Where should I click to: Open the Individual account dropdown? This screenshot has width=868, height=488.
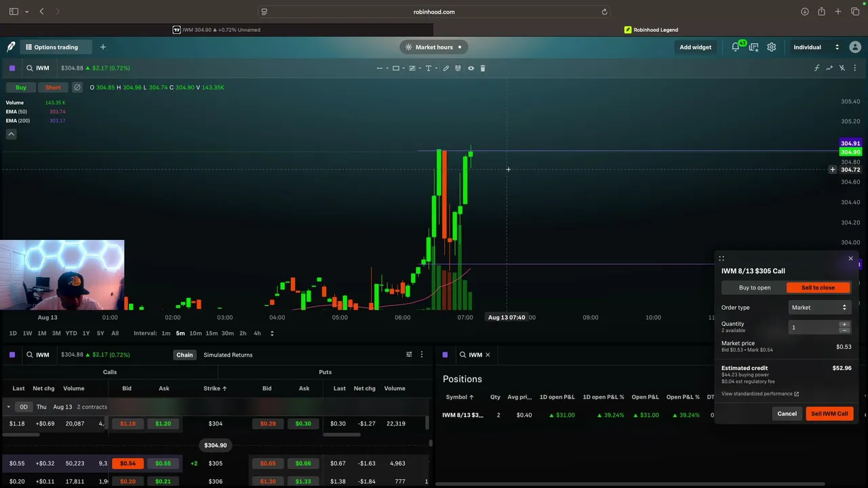tap(816, 47)
